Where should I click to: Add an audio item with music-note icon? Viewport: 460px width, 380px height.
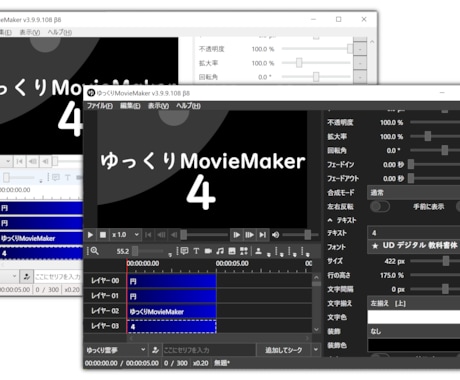(220, 251)
